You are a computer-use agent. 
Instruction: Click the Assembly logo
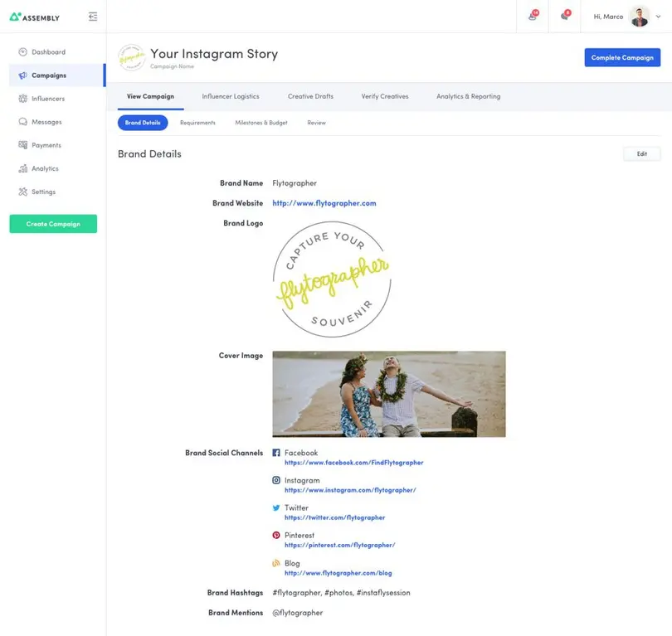[x=35, y=17]
